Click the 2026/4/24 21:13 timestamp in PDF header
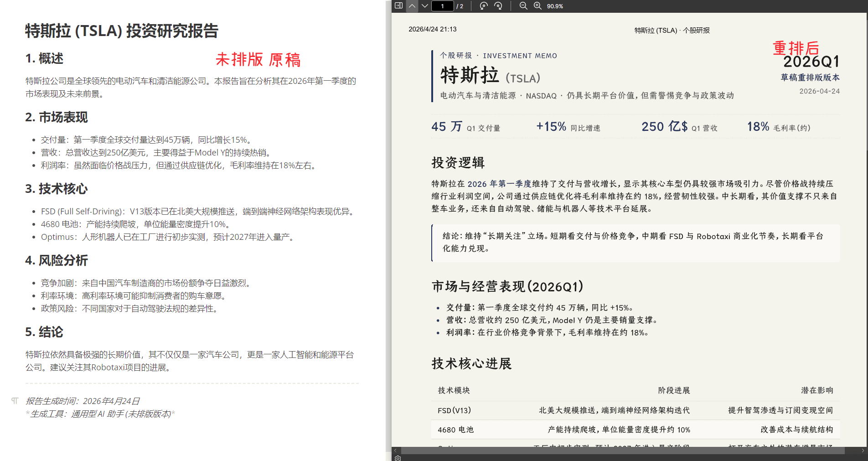The width and height of the screenshot is (868, 461). pyautogui.click(x=433, y=29)
